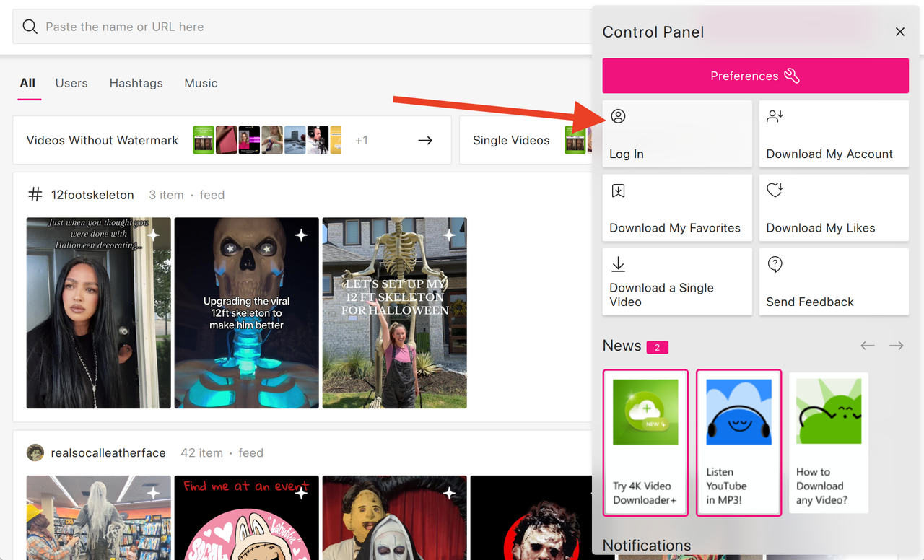This screenshot has height=560, width=924.
Task: Switch to the All tab
Action: point(27,83)
